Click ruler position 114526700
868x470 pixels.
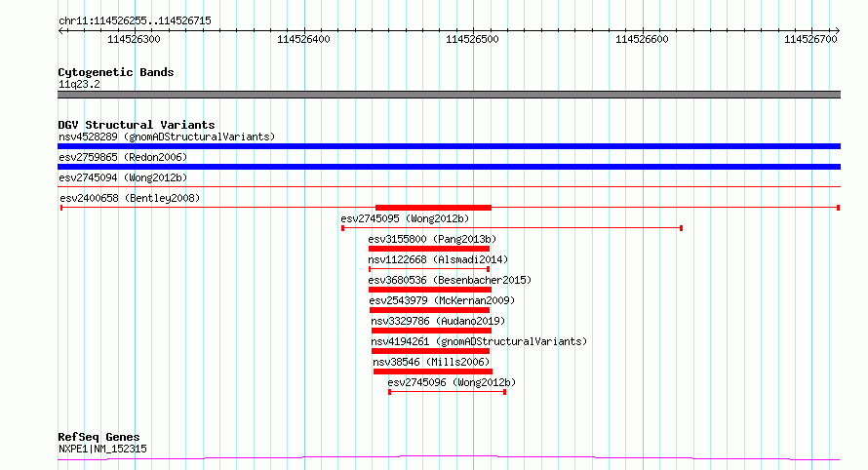coord(810,39)
